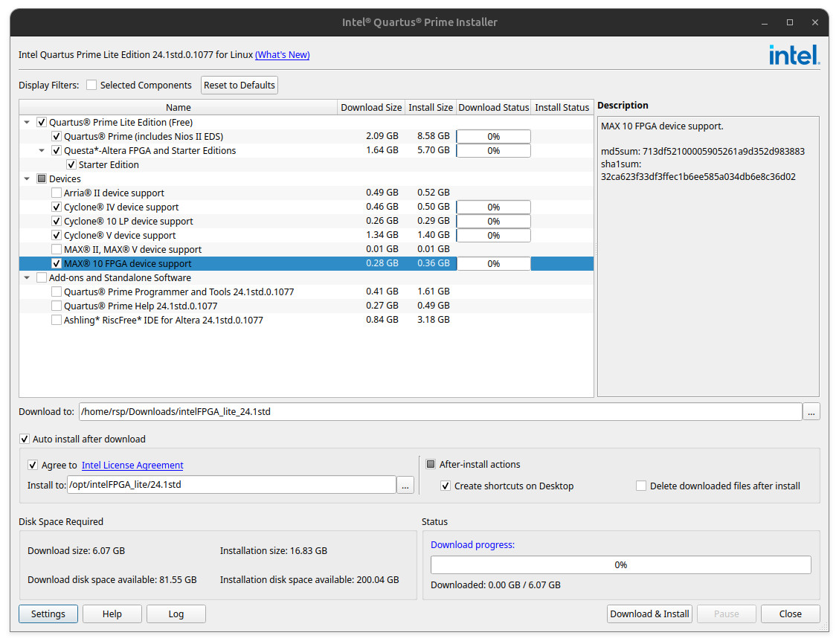Check Delete downloaded files after install
839x644 pixels.
click(x=641, y=486)
